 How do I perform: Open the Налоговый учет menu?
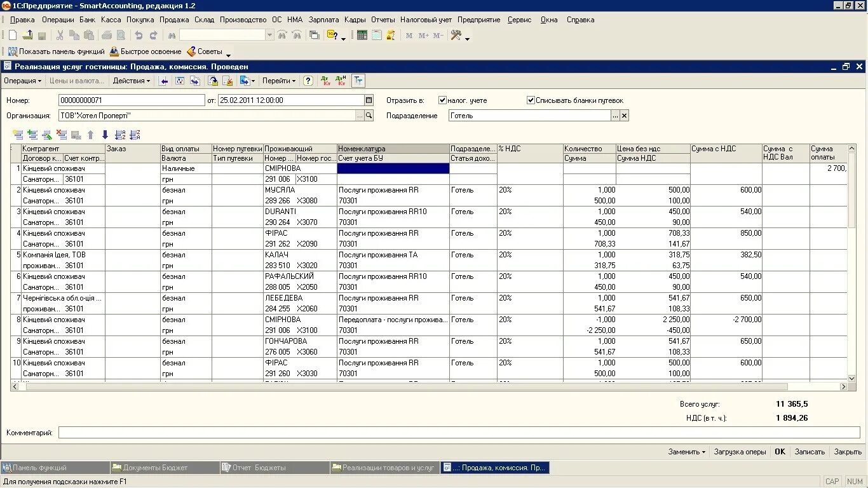pyautogui.click(x=426, y=20)
